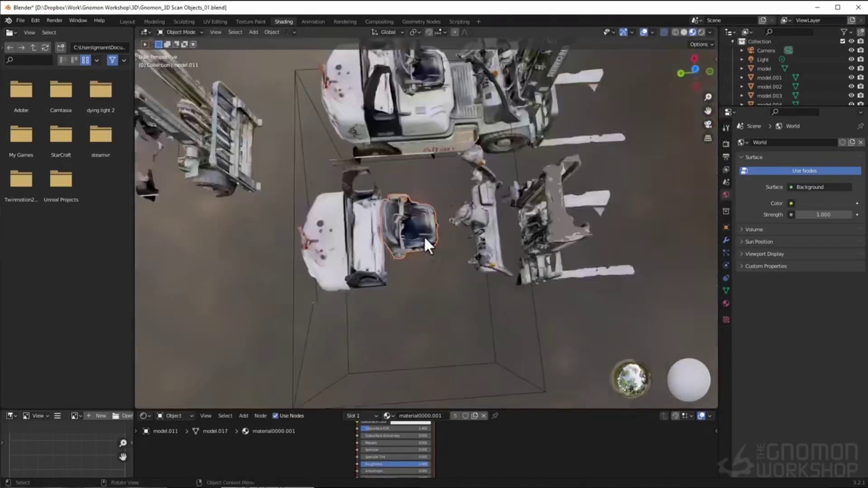Image resolution: width=868 pixels, height=488 pixels.
Task: Hide model.001 eye icon in outliner
Action: coord(851,78)
